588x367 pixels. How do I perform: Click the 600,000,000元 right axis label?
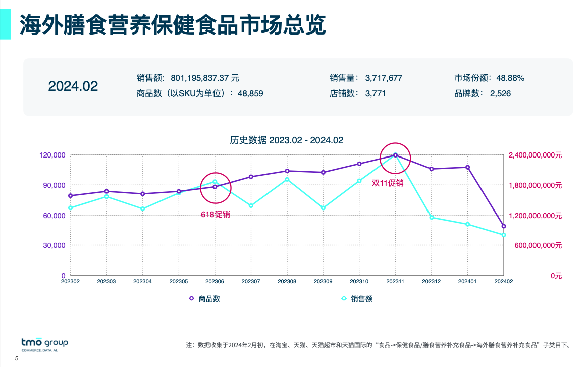(538, 245)
